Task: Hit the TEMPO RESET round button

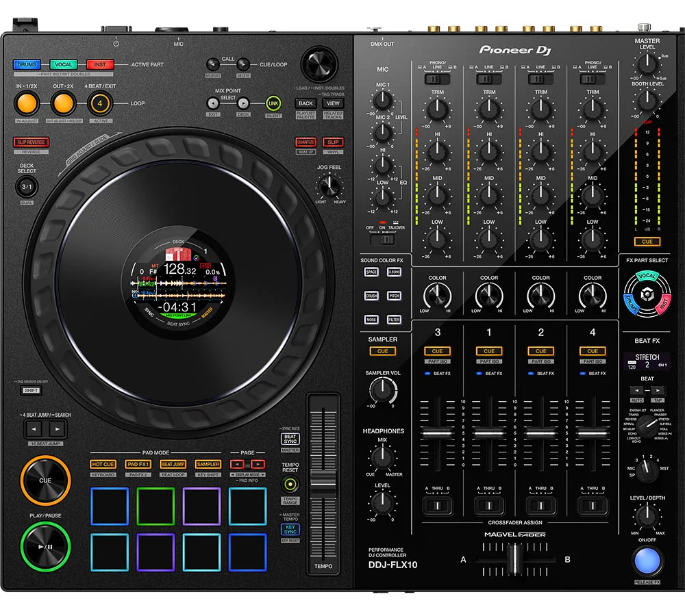Action: pos(290,485)
